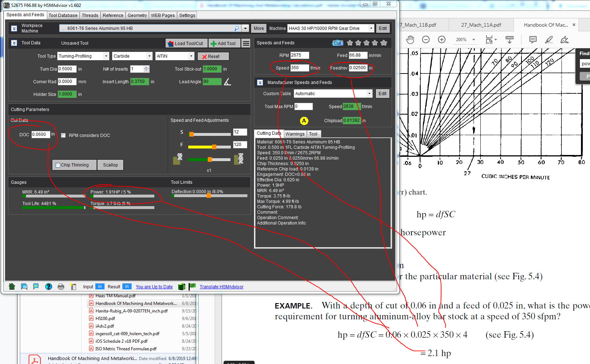Switch to 27_Mach_11A.pdf tab

tap(481, 25)
